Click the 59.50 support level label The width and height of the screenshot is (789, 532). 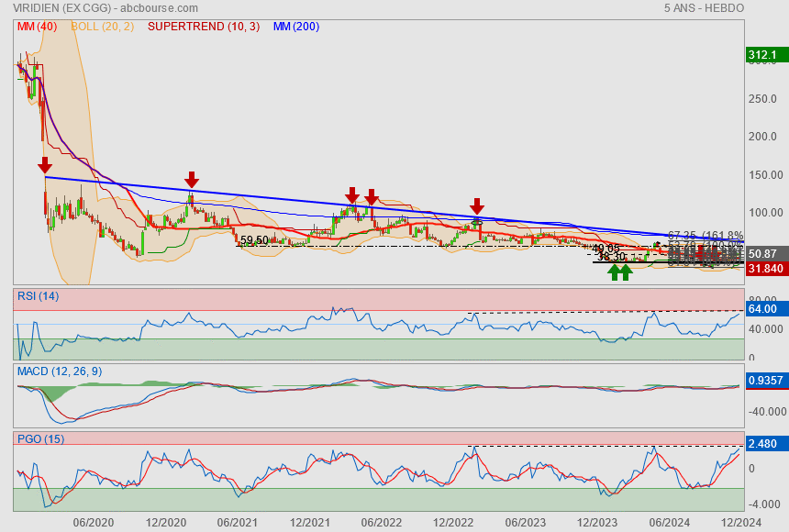tap(254, 240)
